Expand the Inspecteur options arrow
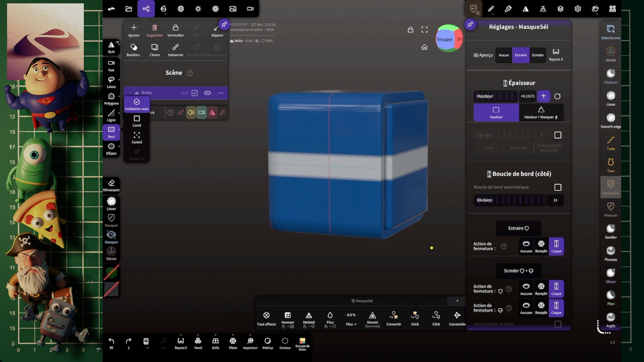The image size is (644, 362). [x=250, y=335]
